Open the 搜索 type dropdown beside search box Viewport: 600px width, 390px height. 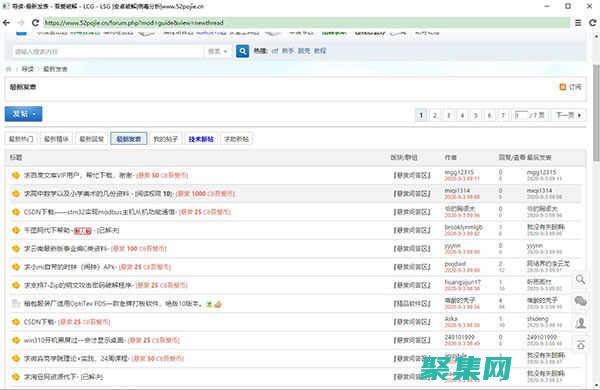point(217,51)
